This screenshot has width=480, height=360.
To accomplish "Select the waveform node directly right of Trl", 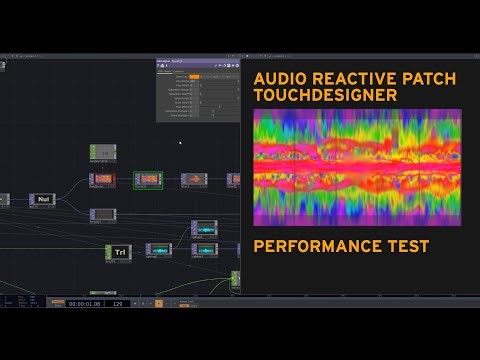I will [x=159, y=249].
